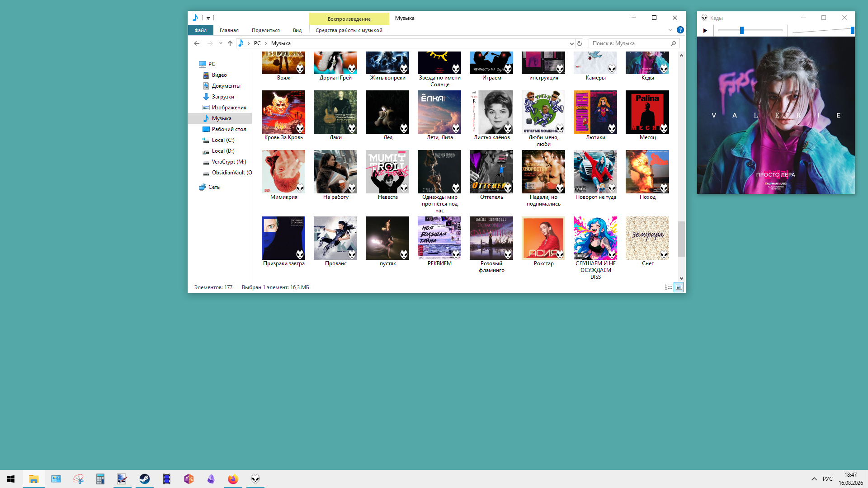The height and width of the screenshot is (488, 868).
Task: Select the 'Кровь За Кровь' track thumbnail
Action: tap(283, 112)
